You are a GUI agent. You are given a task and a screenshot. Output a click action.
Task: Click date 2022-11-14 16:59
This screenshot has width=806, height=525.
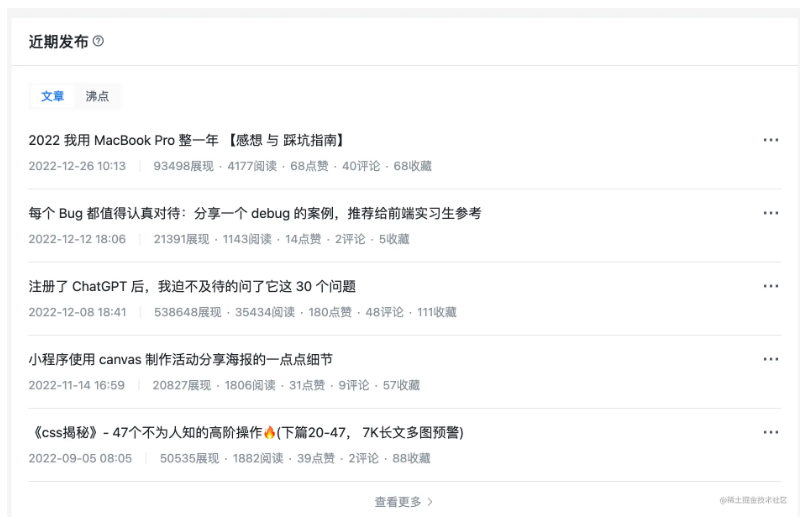click(x=77, y=385)
